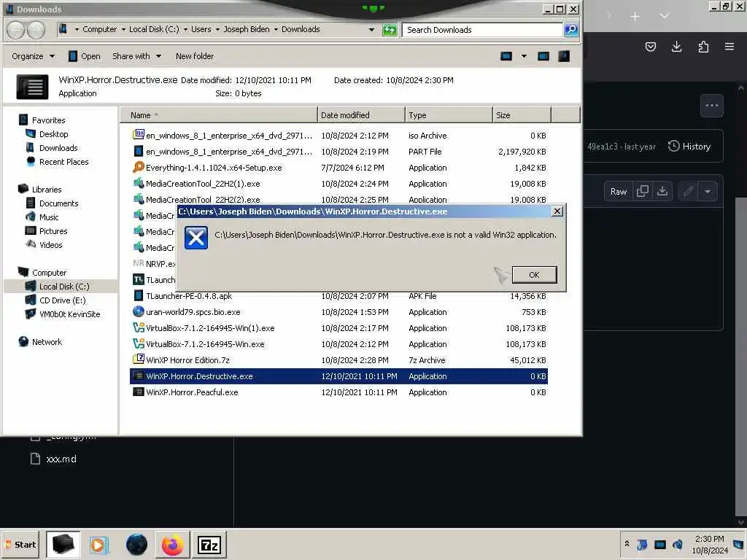
Task: Open Recent Places in the navigation pane
Action: [64, 162]
